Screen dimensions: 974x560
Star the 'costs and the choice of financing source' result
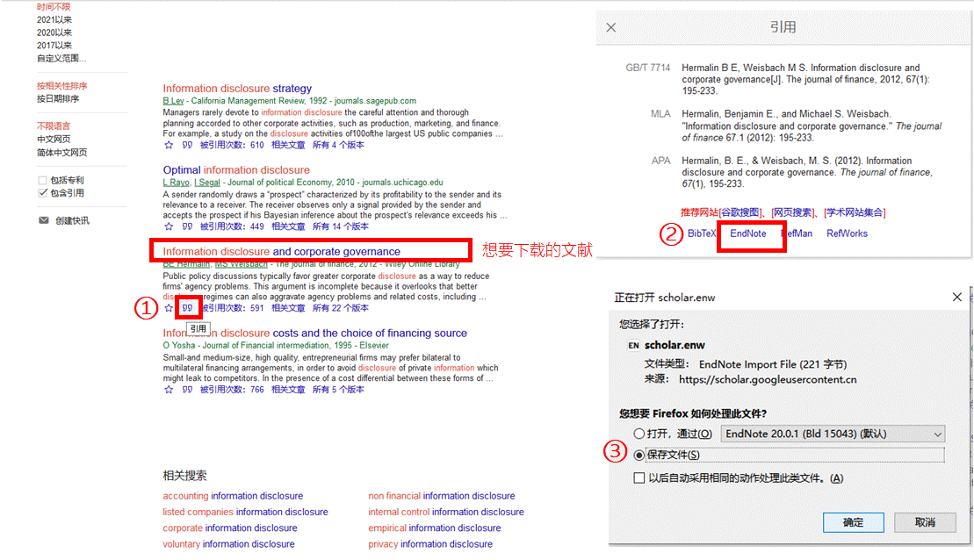(x=168, y=390)
